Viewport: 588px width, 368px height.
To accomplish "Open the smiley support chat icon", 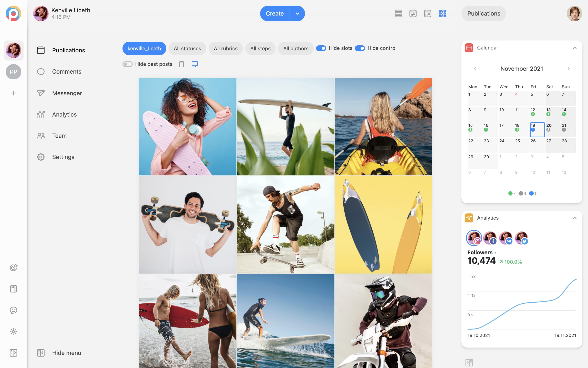I will coord(13,310).
